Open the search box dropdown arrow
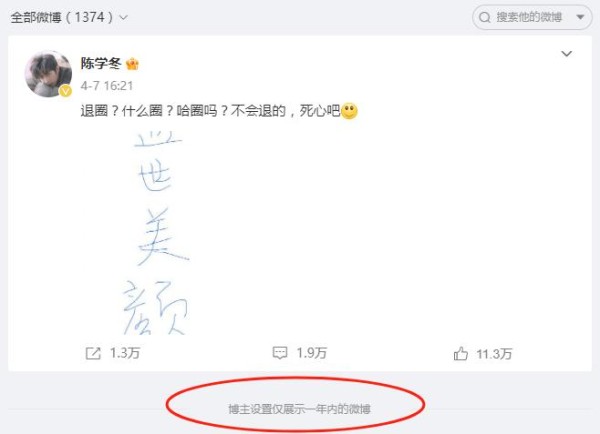This screenshot has height=434, width=600. (x=580, y=17)
